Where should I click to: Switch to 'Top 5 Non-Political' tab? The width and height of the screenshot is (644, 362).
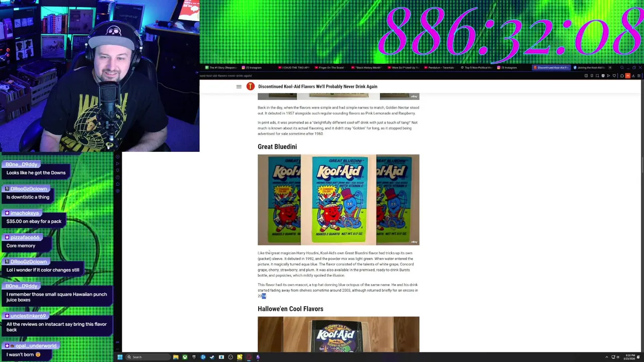476,68
